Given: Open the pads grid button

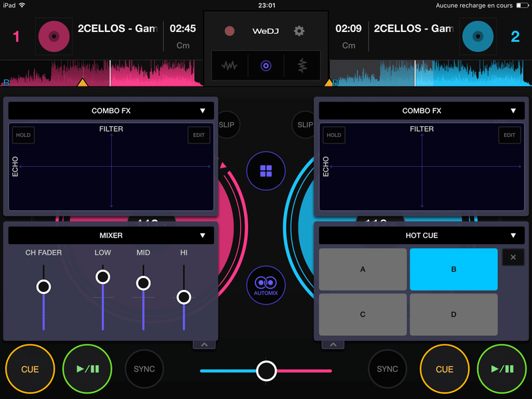Looking at the screenshot, I should 265,171.
